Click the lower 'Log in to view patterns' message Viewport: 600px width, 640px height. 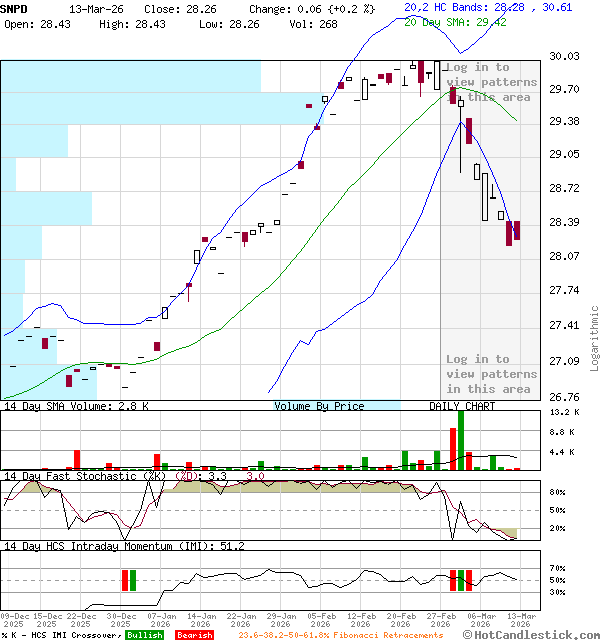(x=490, y=374)
